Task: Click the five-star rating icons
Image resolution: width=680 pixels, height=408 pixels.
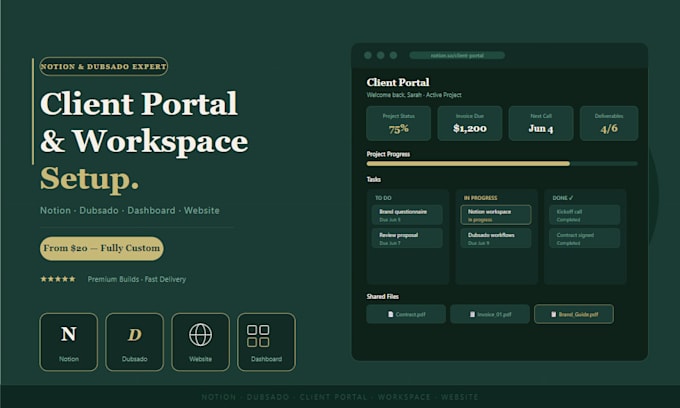Action: click(x=58, y=279)
